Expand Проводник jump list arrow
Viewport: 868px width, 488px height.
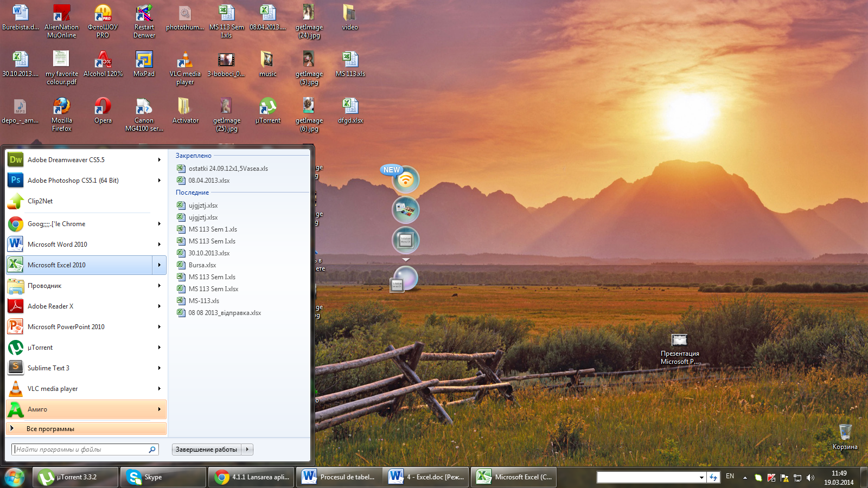tap(159, 286)
